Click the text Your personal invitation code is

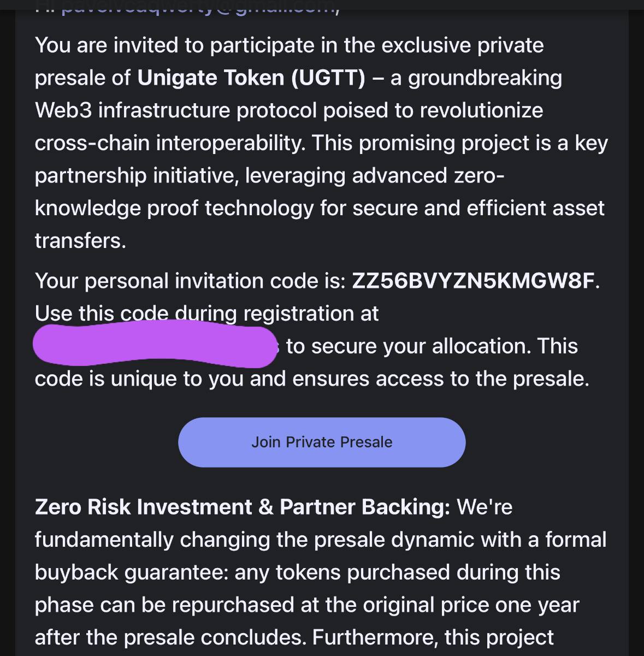point(190,281)
